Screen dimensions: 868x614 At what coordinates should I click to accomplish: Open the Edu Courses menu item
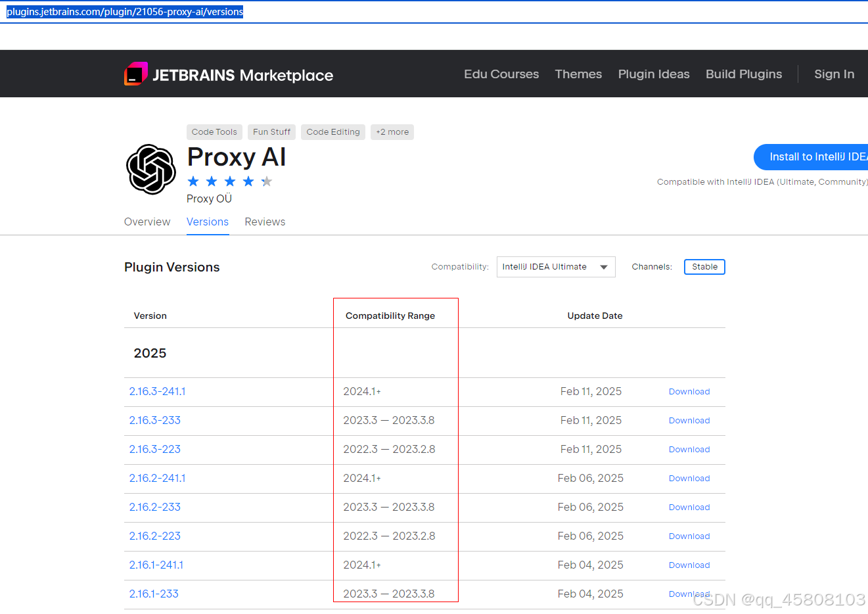pos(501,74)
